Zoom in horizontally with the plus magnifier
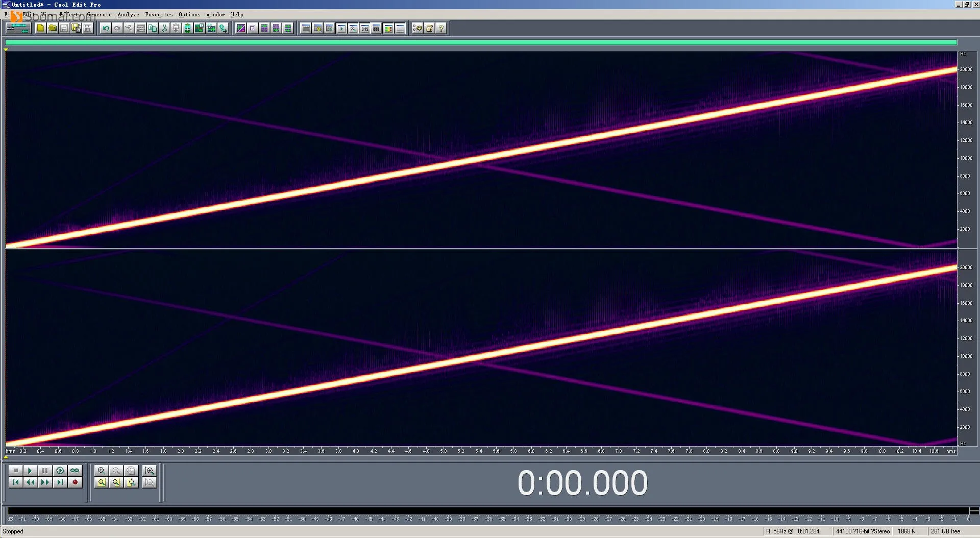The image size is (980, 538). pos(102,470)
